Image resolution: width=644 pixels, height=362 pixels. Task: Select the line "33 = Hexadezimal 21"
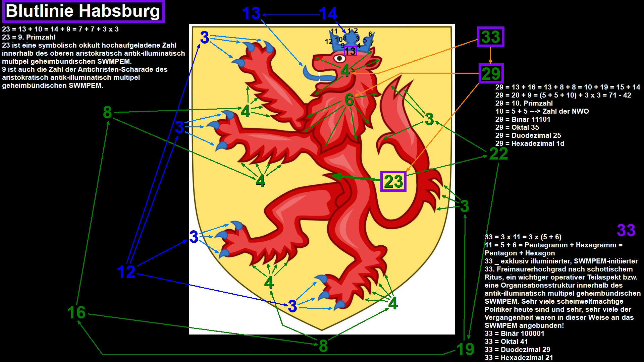pos(519,358)
